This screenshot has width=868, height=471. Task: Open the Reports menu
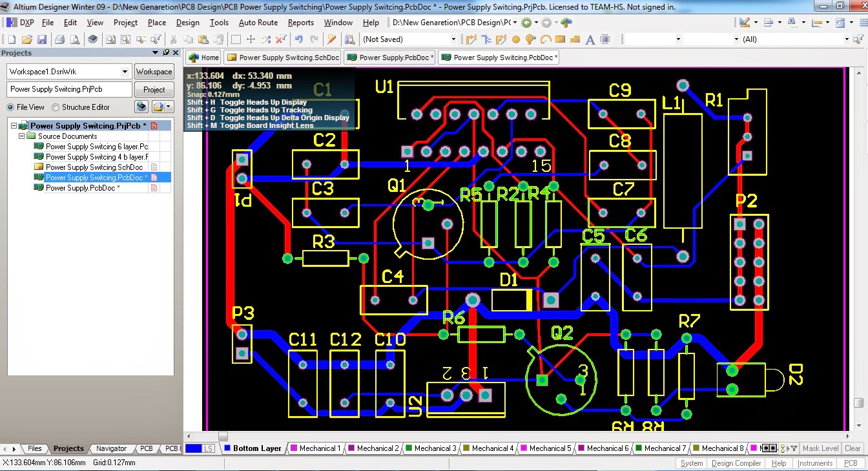point(301,23)
